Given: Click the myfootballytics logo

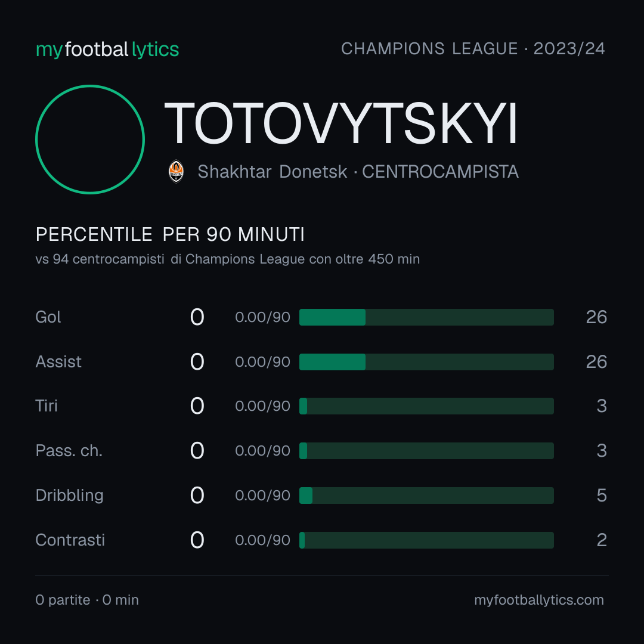Looking at the screenshot, I should 107,49.
